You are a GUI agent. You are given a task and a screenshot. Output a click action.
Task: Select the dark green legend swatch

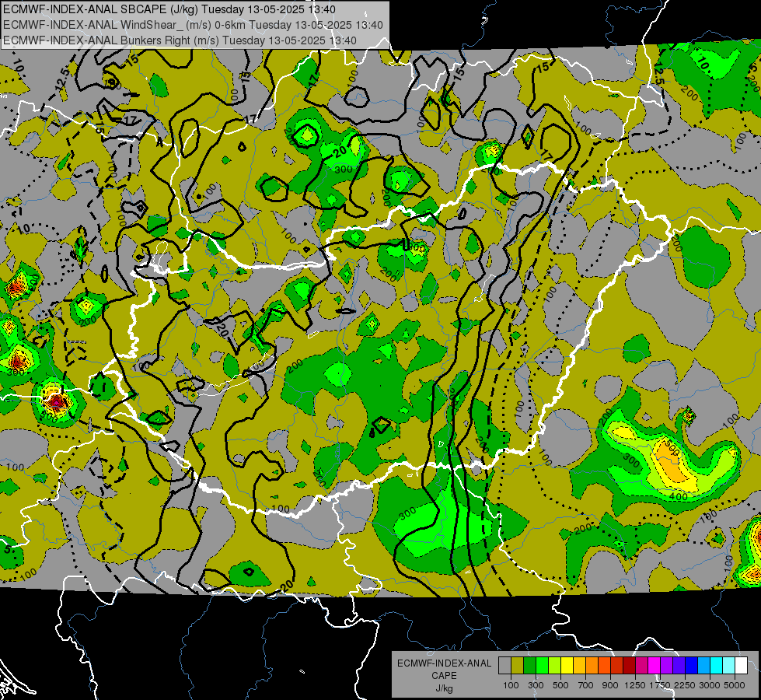point(529,666)
